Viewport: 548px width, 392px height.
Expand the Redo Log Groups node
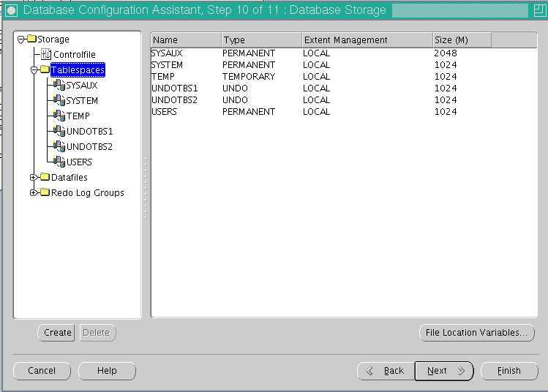coord(33,192)
